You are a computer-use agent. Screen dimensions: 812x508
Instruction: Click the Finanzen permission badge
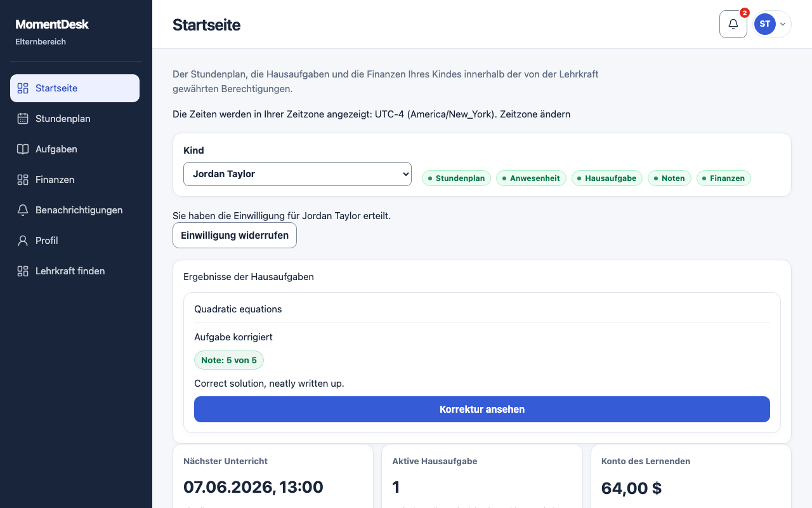click(x=724, y=178)
